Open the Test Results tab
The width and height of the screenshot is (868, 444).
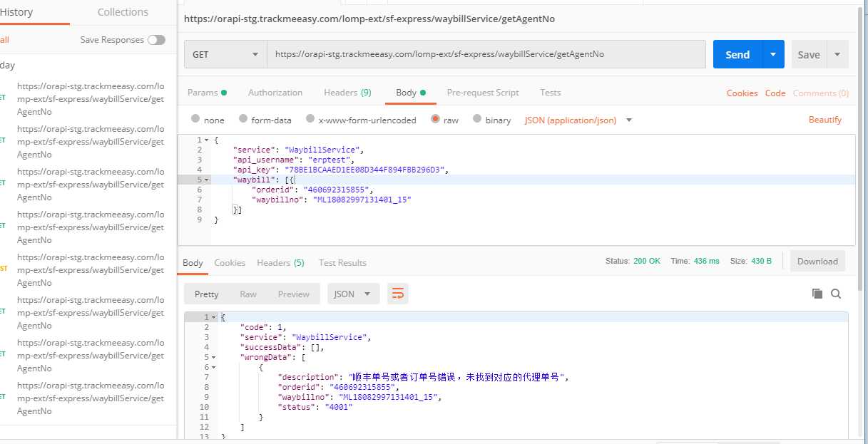[x=342, y=263]
